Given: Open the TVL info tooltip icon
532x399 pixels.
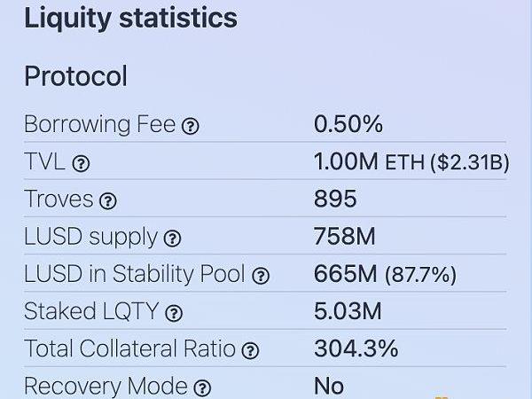Looking at the screenshot, I should [x=81, y=163].
